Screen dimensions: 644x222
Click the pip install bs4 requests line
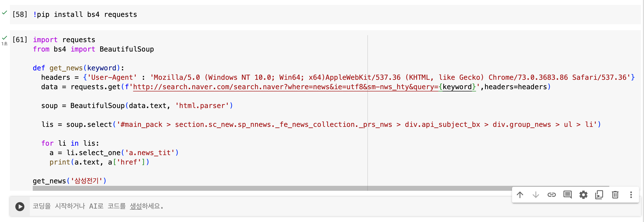(x=85, y=14)
